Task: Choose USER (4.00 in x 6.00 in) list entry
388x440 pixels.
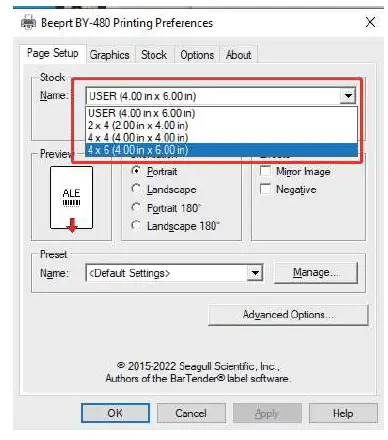Action: click(221, 113)
